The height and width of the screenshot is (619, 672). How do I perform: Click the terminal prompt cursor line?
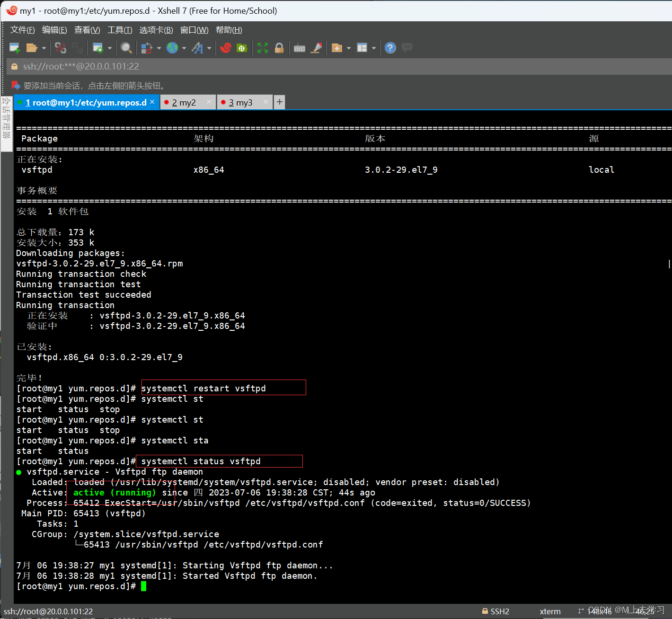coord(81,586)
